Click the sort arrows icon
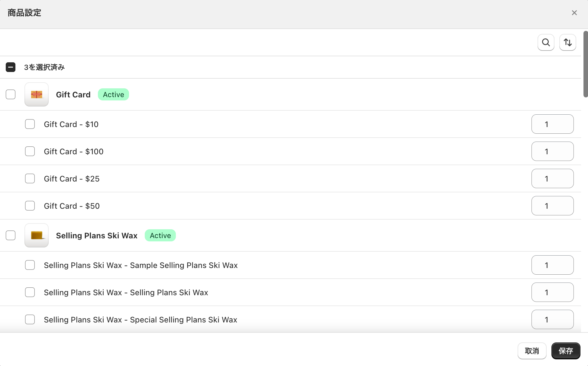This screenshot has height=366, width=588. (x=567, y=42)
